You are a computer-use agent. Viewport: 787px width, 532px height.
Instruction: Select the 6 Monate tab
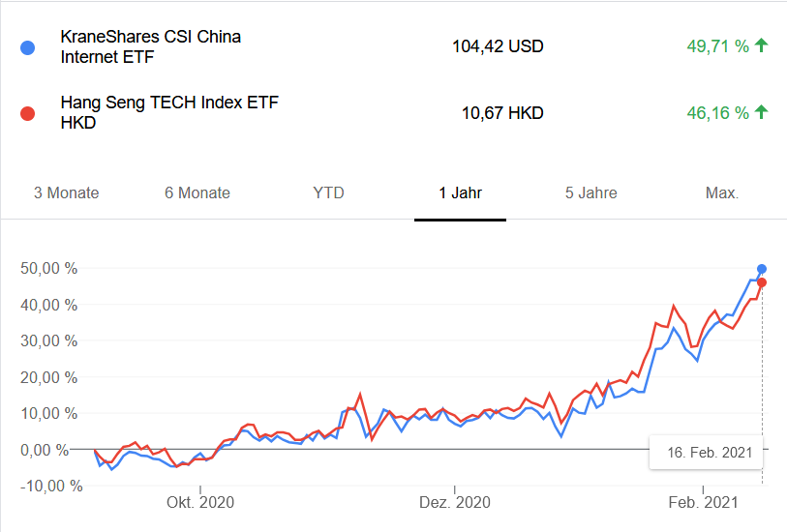click(x=197, y=192)
